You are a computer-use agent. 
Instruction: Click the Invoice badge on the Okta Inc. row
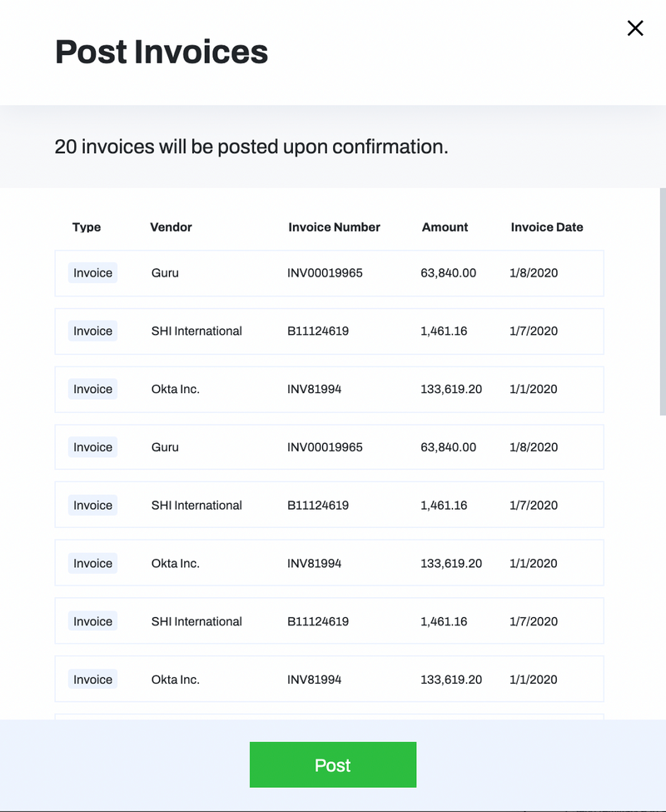(92, 389)
